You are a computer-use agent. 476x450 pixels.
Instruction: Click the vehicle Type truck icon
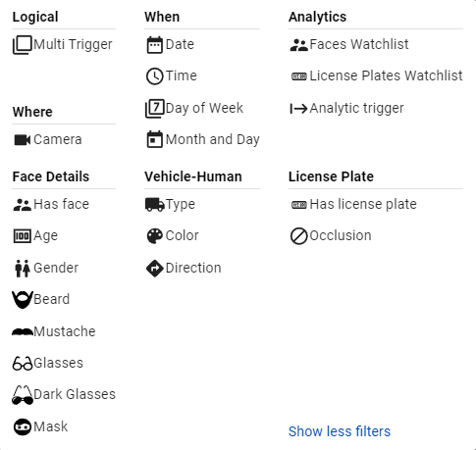point(154,205)
